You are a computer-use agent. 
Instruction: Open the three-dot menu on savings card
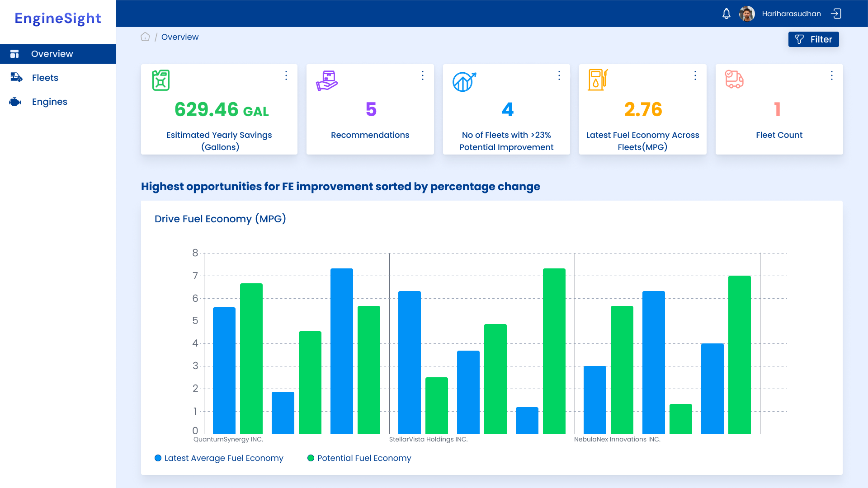[x=286, y=75]
